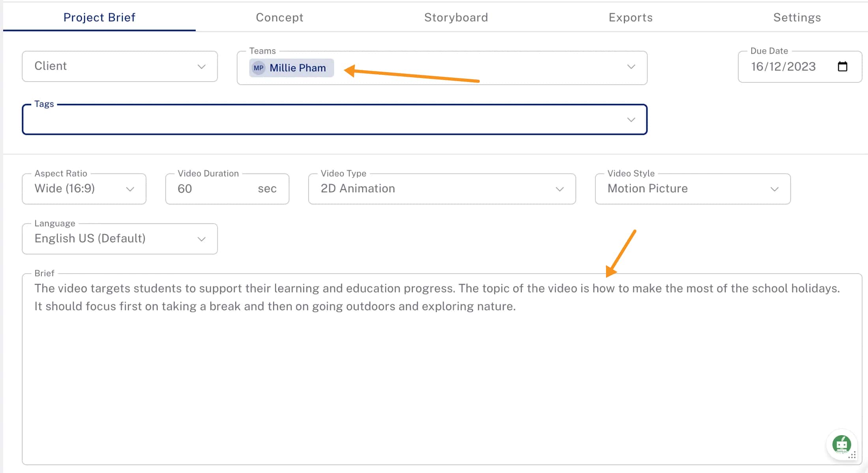Change Video Type via its dropdown
Image resolution: width=868 pixels, height=473 pixels.
point(560,189)
